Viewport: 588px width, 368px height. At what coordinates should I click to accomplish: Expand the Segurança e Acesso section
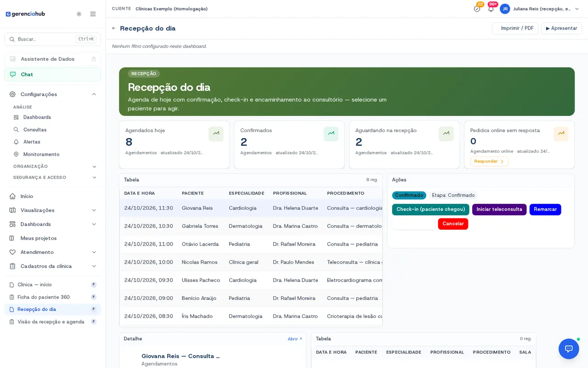click(54, 178)
